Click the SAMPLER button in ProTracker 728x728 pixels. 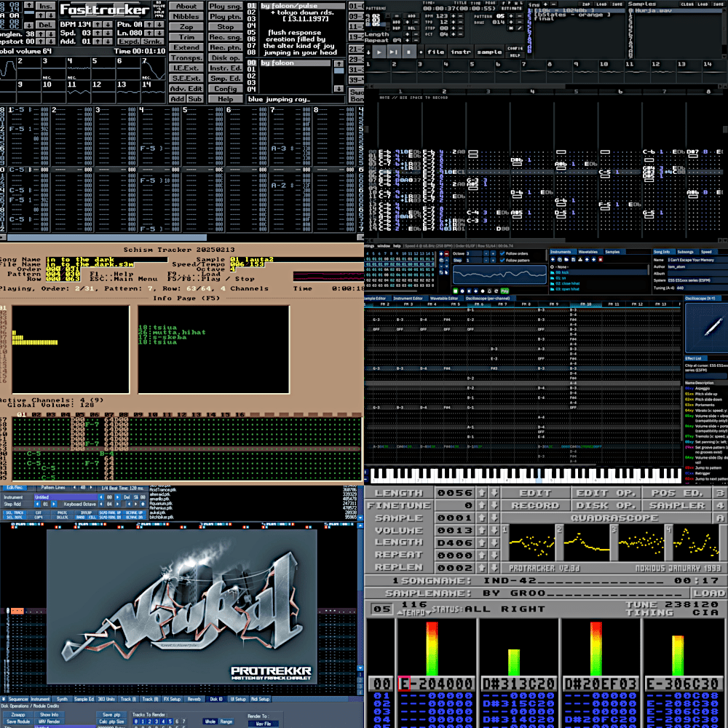677,505
